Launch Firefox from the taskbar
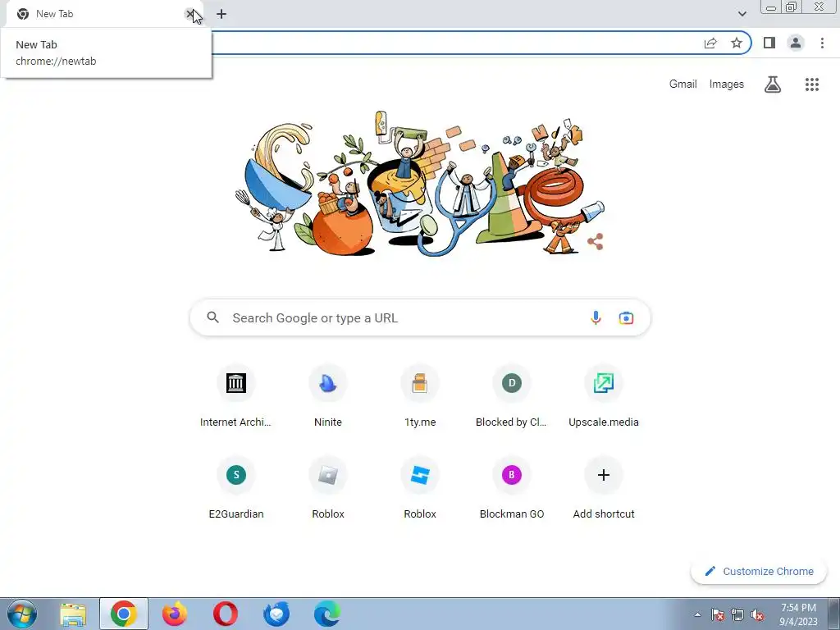The width and height of the screenshot is (840, 630). point(175,614)
